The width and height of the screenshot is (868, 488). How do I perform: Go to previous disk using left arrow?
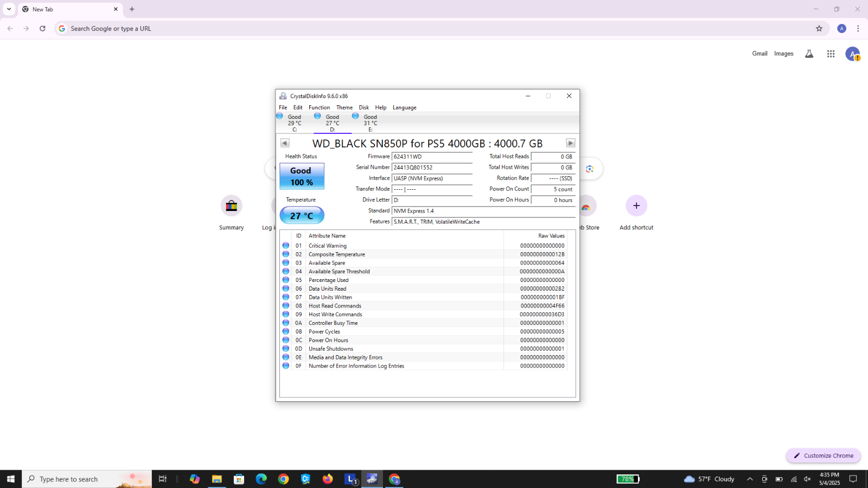pyautogui.click(x=285, y=143)
